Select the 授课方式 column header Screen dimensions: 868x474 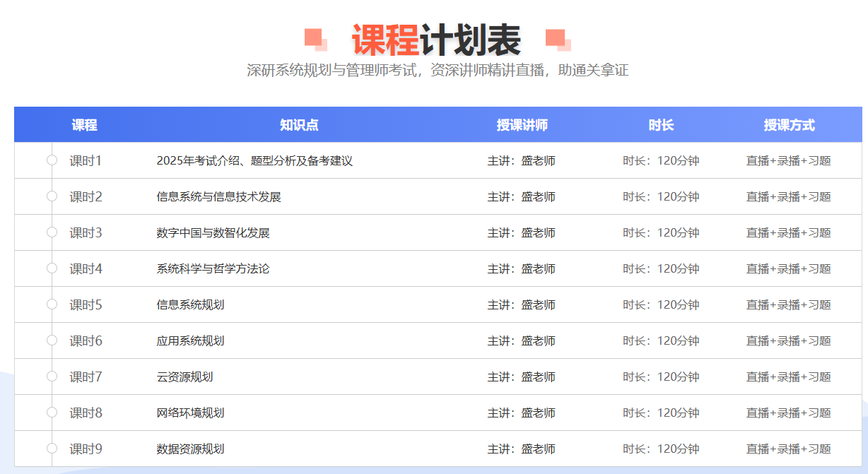point(789,125)
